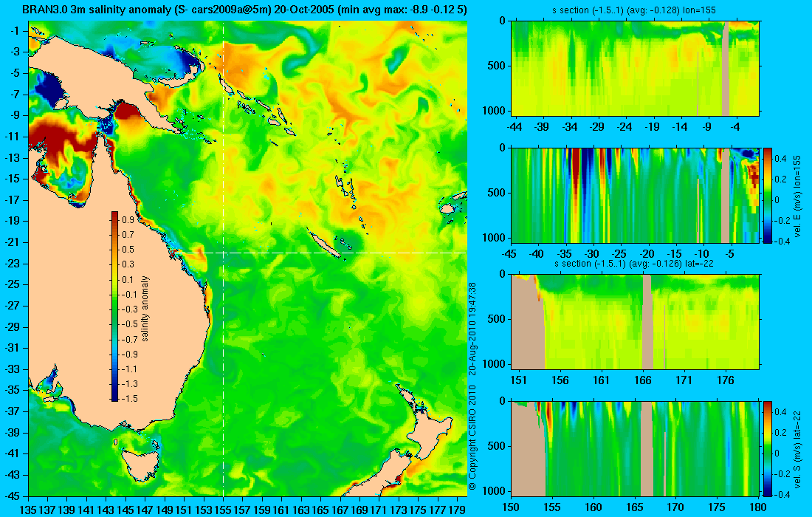The width and height of the screenshot is (812, 517).
Task: Click the '-1.5' label on salinity colorbar
Action: (x=128, y=398)
